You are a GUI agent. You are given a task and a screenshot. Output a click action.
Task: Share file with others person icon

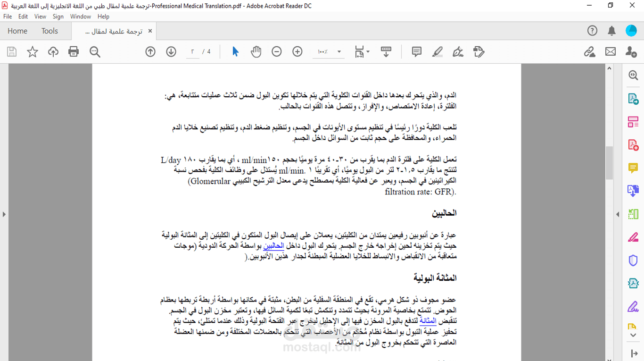coord(631,52)
